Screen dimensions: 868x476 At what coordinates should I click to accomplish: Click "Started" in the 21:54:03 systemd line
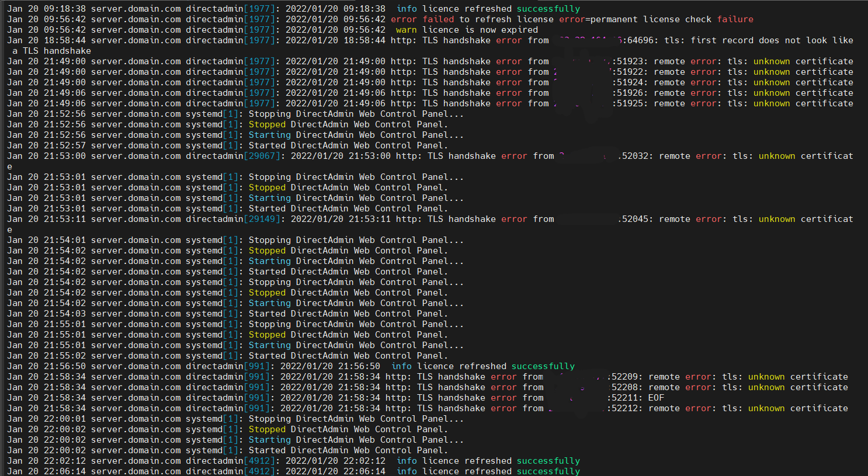[267, 314]
